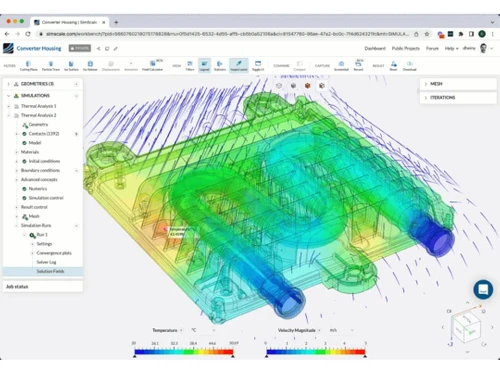The height and width of the screenshot is (375, 500).
Task: Open the Help menu
Action: point(451,48)
